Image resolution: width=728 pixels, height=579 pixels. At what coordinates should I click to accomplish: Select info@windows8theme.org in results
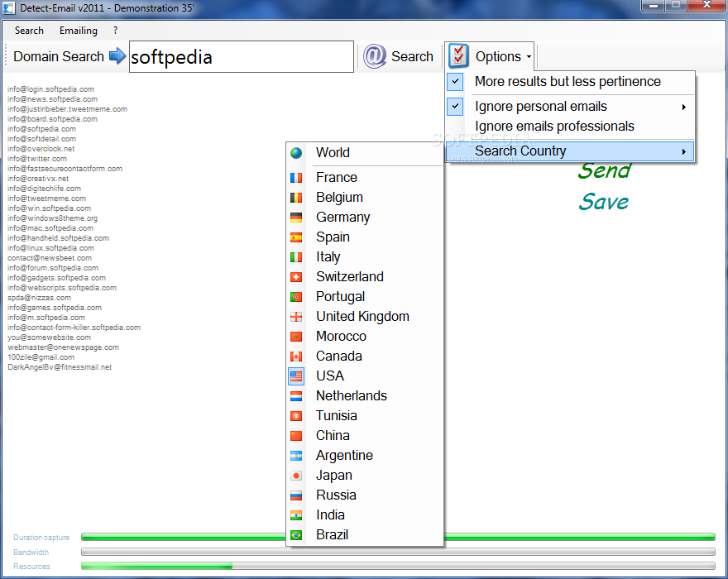coord(52,218)
